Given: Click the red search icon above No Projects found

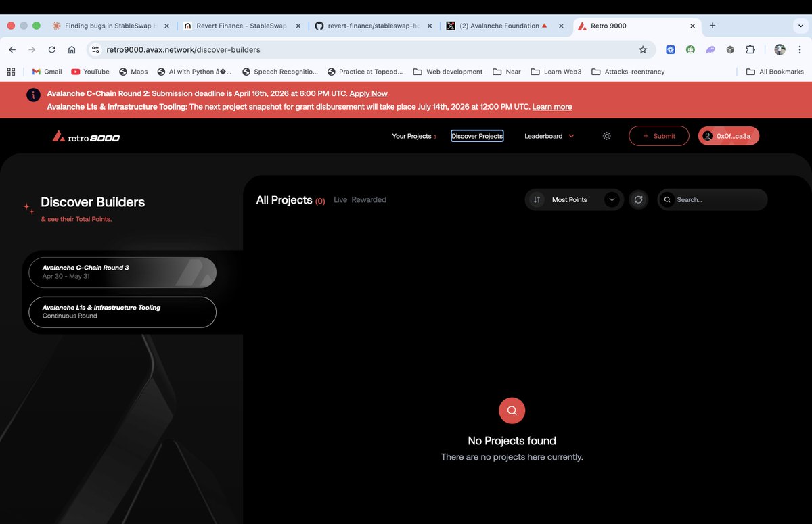Looking at the screenshot, I should tap(512, 410).
